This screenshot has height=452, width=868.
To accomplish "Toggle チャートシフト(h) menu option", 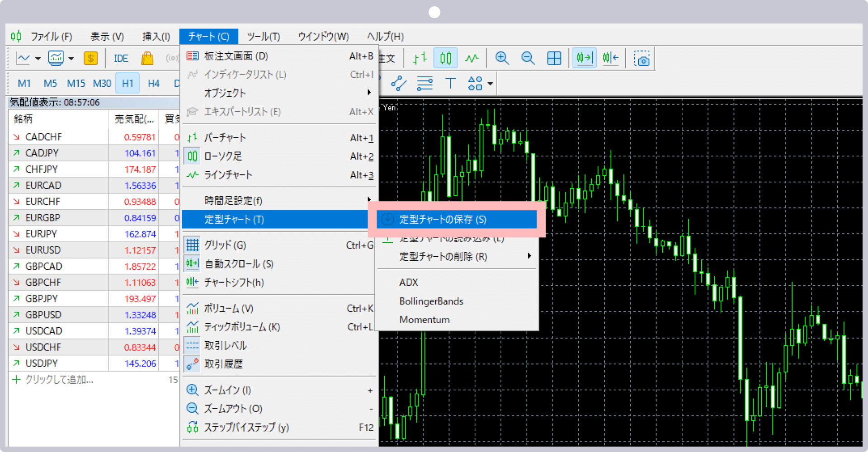I will [234, 282].
